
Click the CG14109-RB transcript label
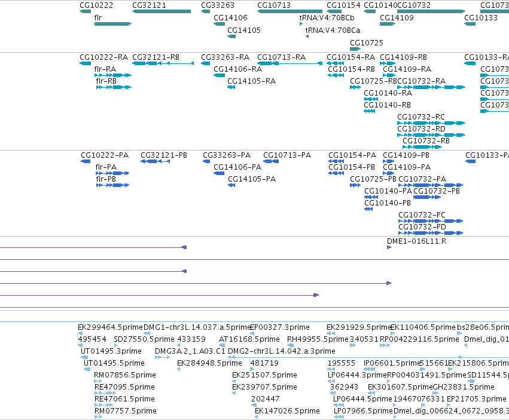[x=403, y=57]
